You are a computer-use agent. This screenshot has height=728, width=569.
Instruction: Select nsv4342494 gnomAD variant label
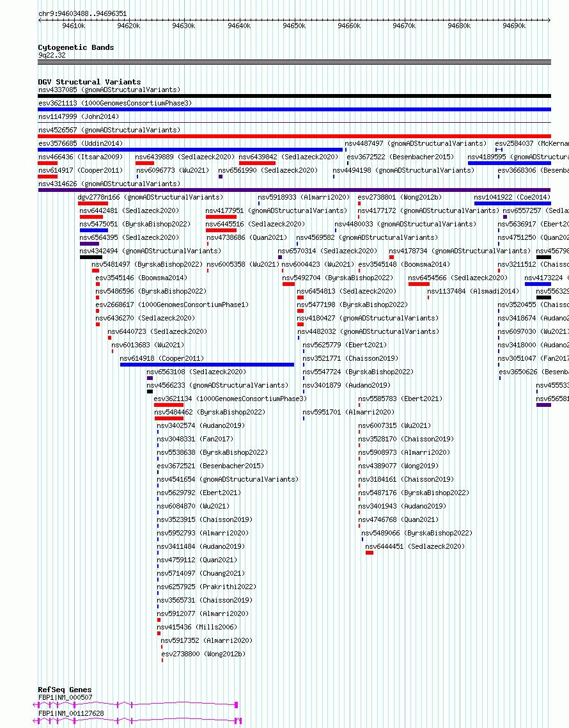point(150,251)
